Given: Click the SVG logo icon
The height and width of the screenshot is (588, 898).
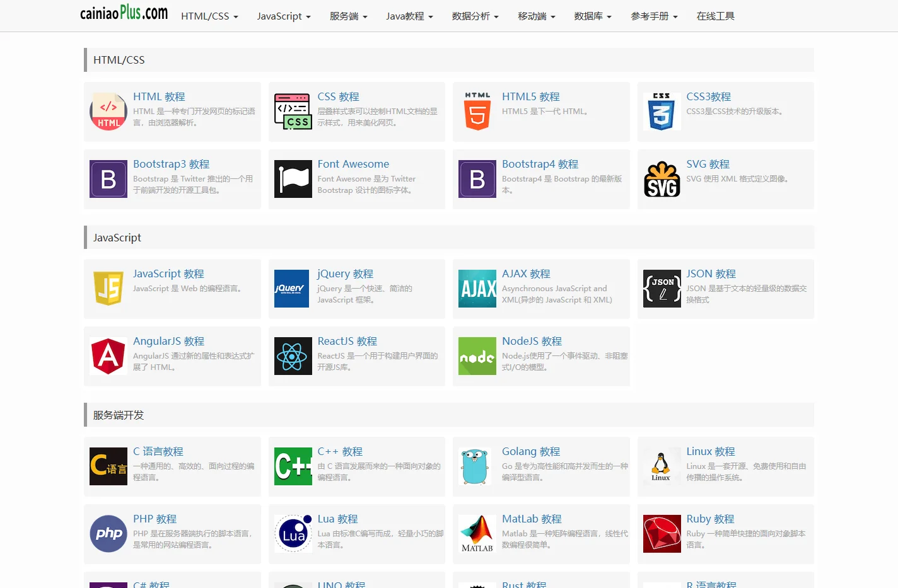Looking at the screenshot, I should pyautogui.click(x=662, y=179).
